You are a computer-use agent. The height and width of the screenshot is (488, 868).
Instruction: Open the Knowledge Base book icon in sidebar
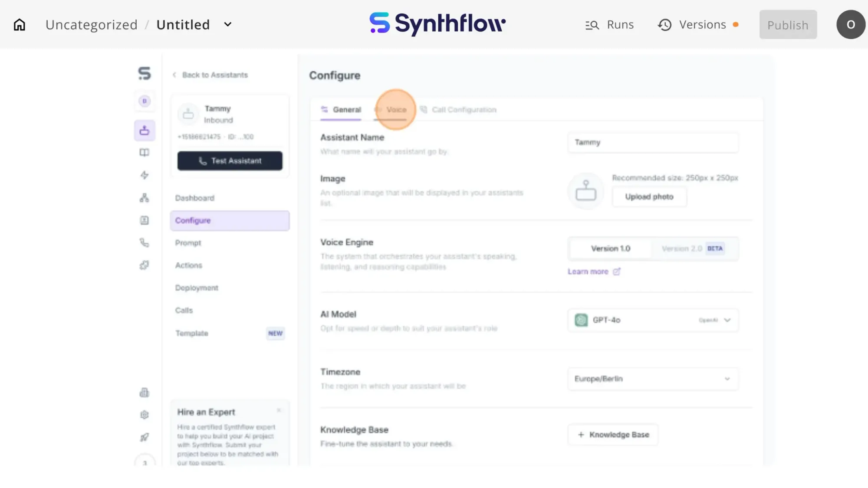pos(144,152)
